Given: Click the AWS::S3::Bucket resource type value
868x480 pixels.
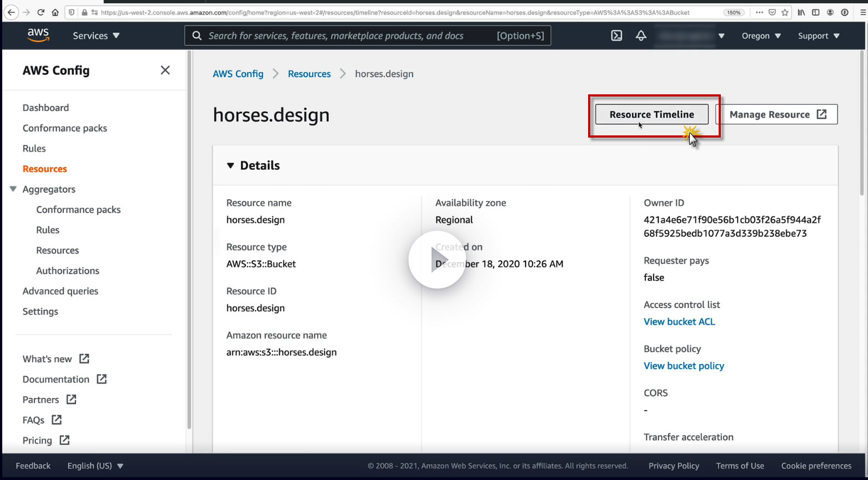Looking at the screenshot, I should [x=261, y=264].
